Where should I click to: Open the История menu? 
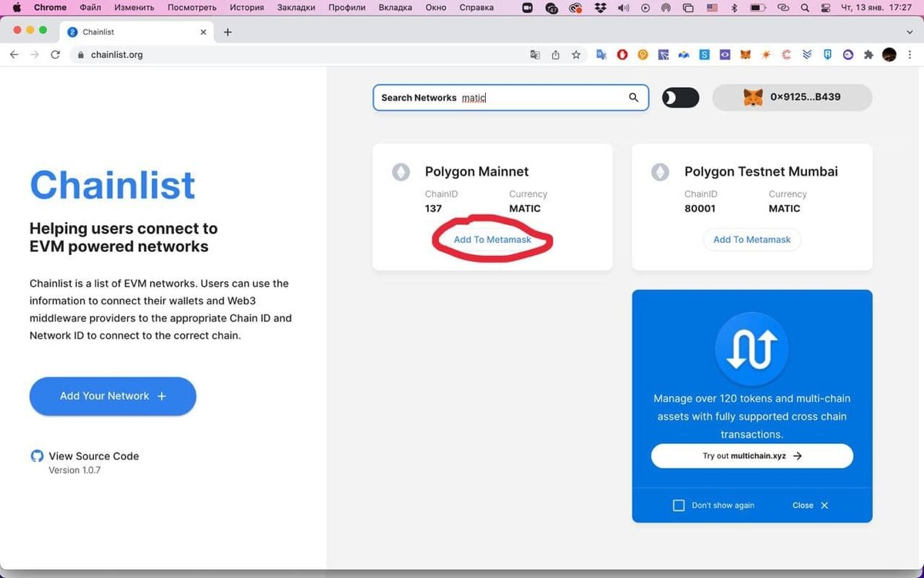pyautogui.click(x=246, y=8)
